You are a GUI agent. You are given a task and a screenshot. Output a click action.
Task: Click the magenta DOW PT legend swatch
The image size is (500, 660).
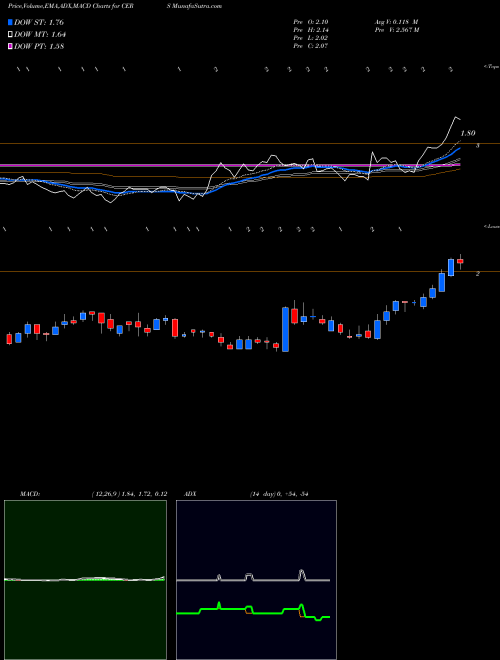pos(10,46)
